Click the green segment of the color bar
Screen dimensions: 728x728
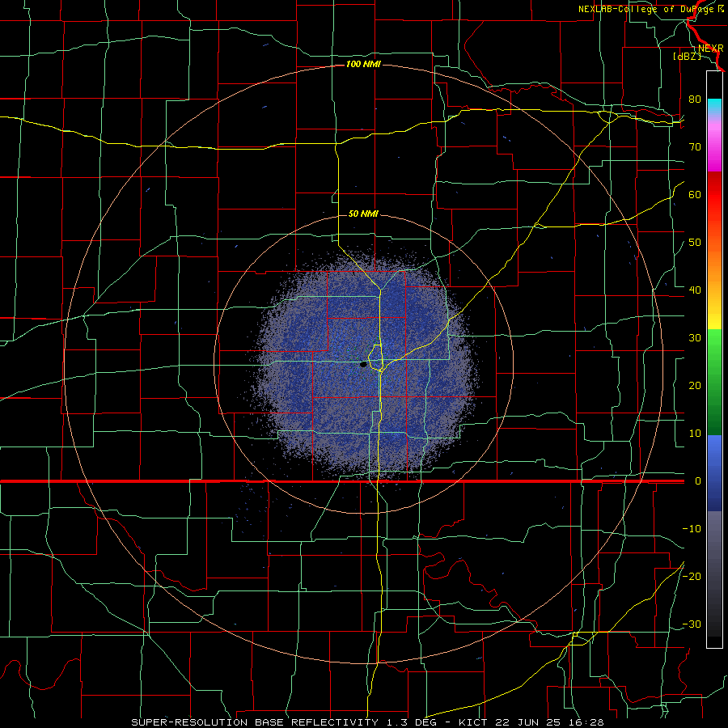[714, 383]
